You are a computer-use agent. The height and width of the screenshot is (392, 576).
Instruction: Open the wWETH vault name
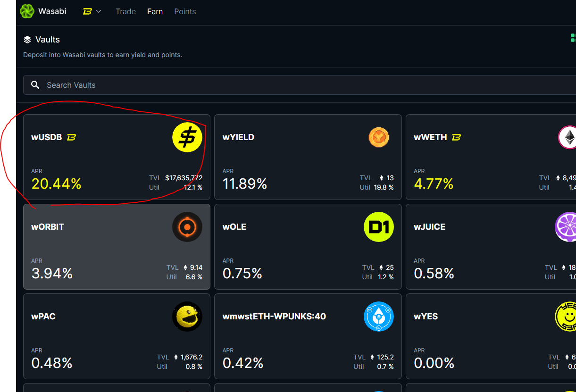coord(430,137)
